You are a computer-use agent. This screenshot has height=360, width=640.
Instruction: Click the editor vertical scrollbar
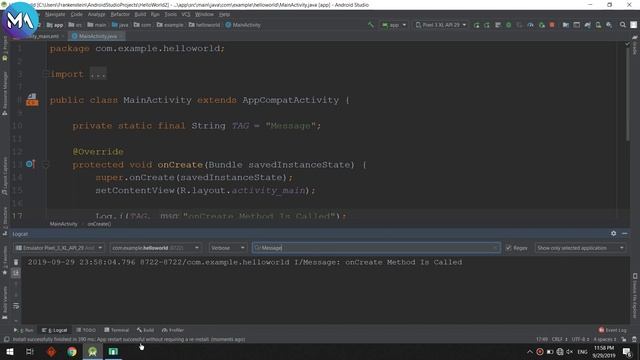pos(627,94)
